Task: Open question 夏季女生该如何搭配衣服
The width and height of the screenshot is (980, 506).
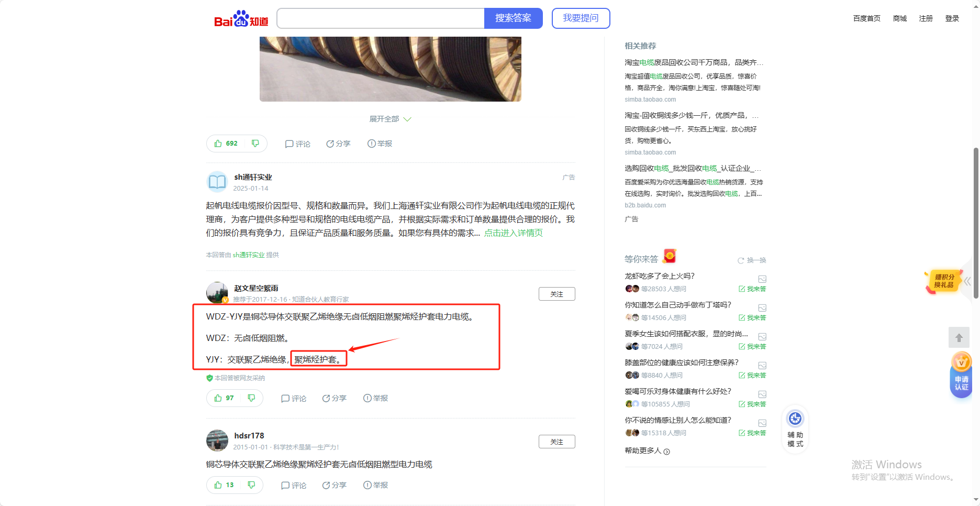Action: 686,334
